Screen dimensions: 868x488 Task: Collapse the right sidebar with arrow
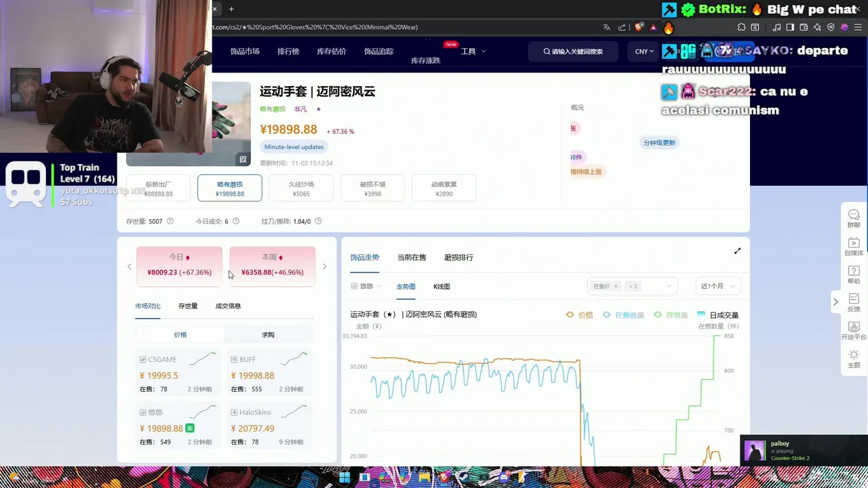point(835,302)
